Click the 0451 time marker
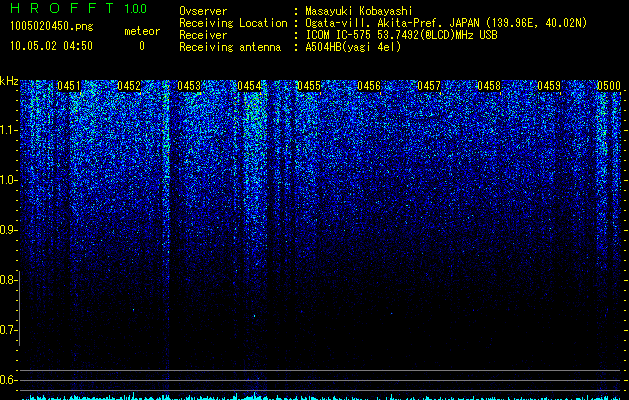This screenshot has height=400, width=629. (x=69, y=86)
